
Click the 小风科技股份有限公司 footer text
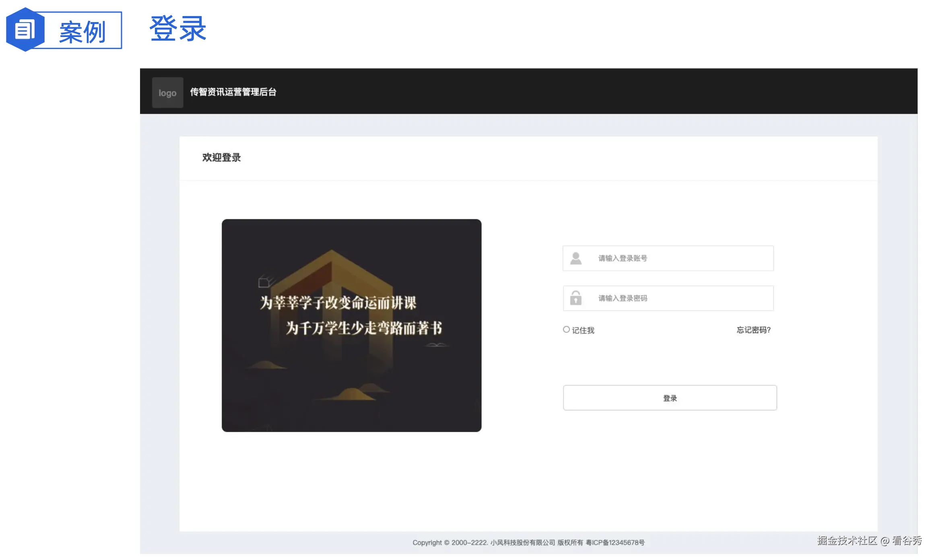point(522,543)
